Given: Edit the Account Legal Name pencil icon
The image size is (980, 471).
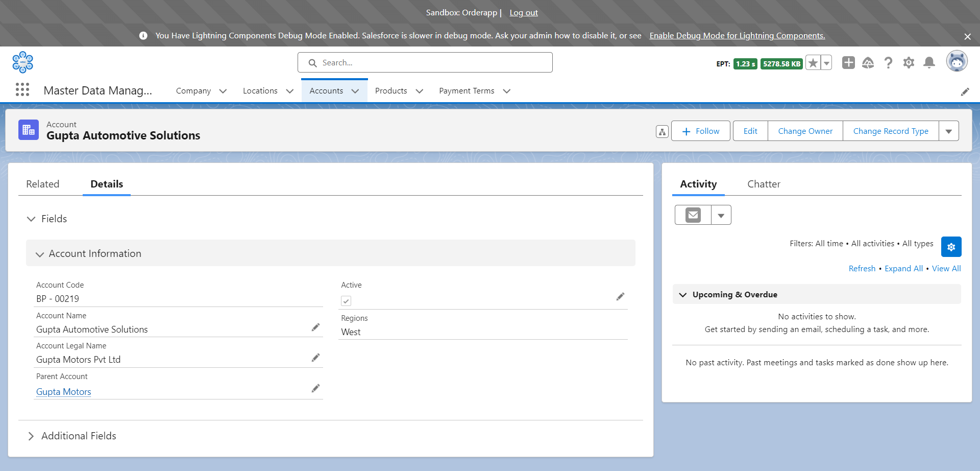Looking at the screenshot, I should (316, 358).
